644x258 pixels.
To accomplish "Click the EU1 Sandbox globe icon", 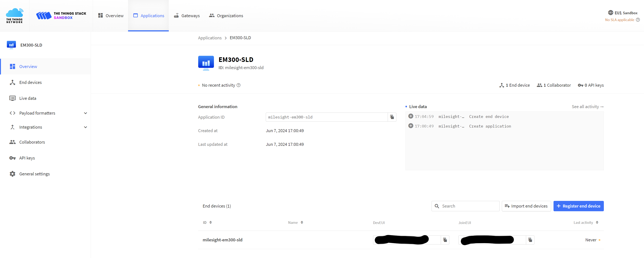I will 611,13.
